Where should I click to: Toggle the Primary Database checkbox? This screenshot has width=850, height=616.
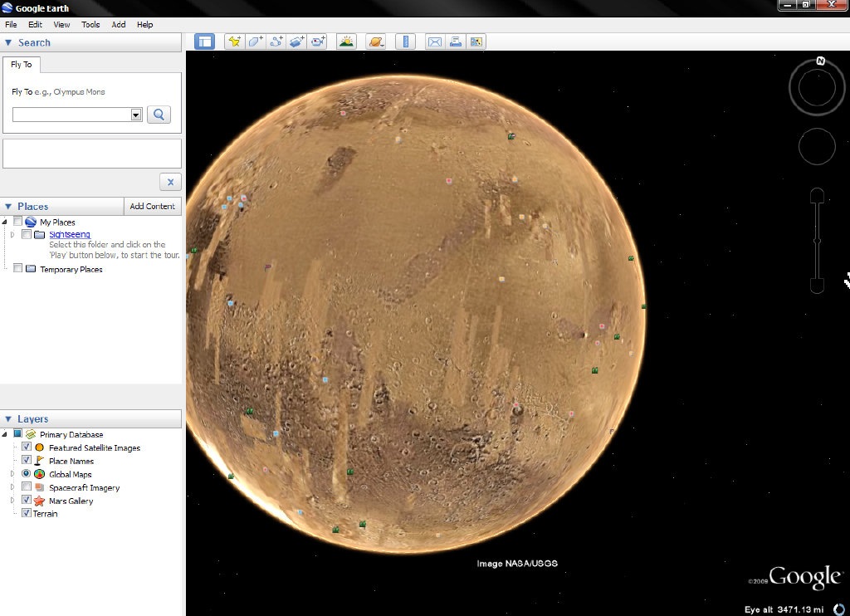click(x=18, y=433)
